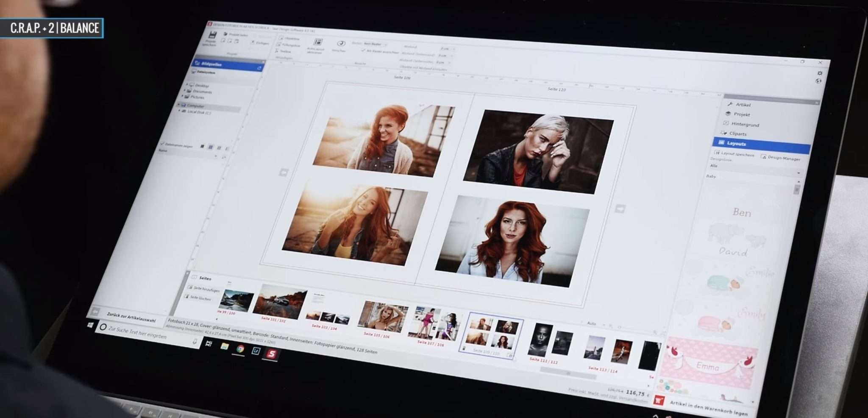Click the Layout speichern button
This screenshot has height=418, width=868.
pos(734,154)
